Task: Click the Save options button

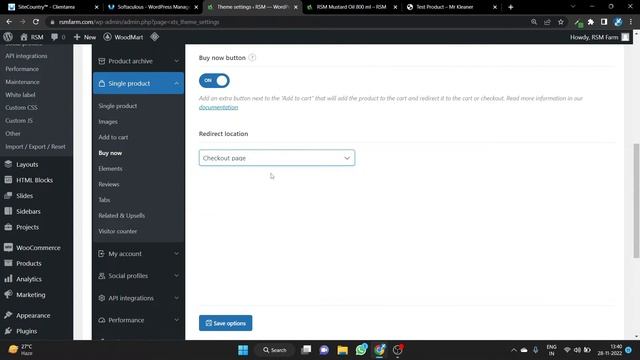Action: point(225,323)
